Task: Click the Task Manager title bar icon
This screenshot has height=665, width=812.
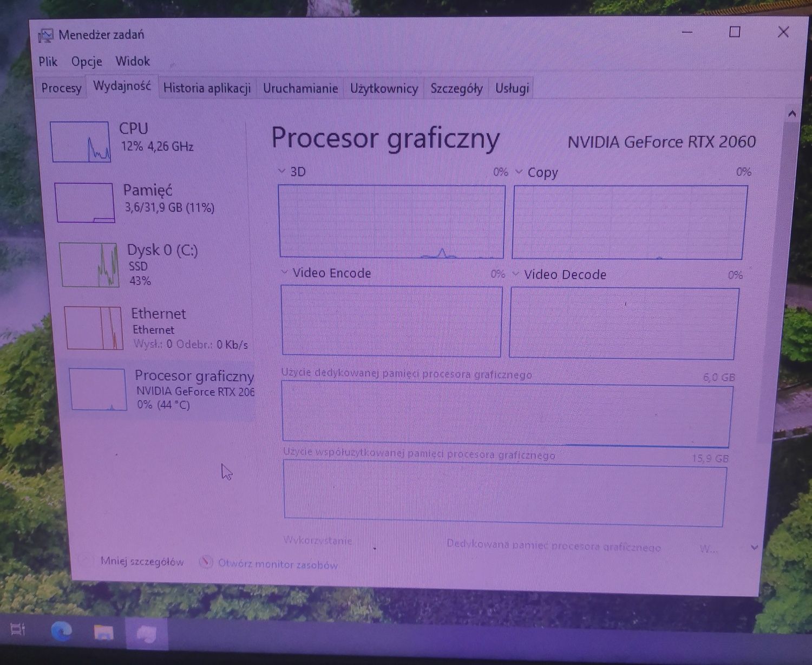Action: [45, 36]
